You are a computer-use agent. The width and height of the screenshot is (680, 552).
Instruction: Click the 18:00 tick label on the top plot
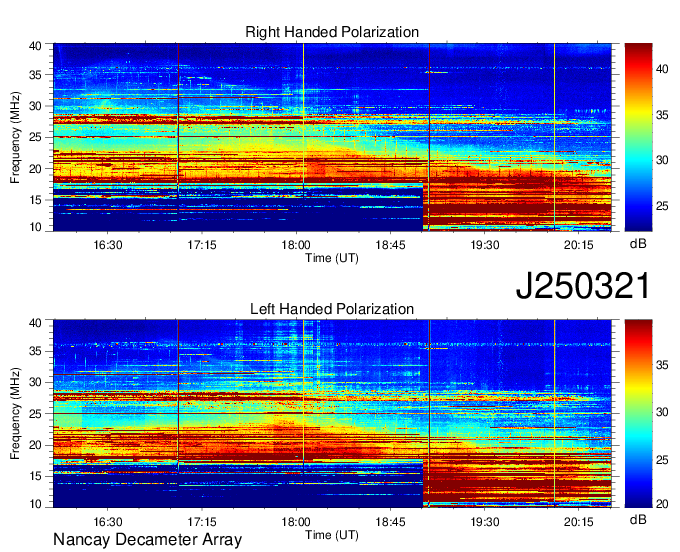tap(296, 245)
